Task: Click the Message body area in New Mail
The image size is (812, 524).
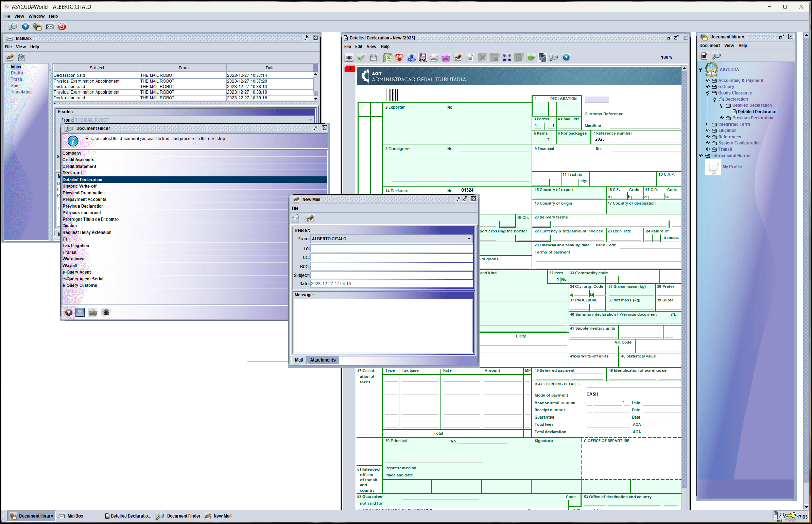Action: [x=383, y=326]
